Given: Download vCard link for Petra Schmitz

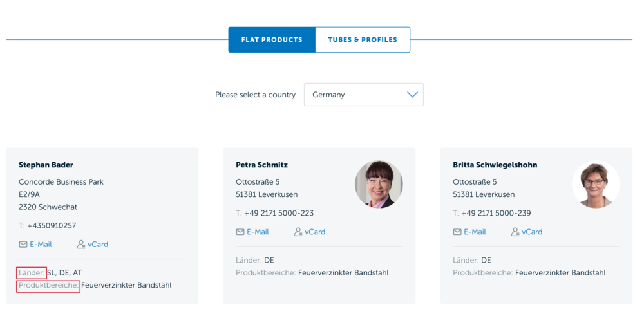Looking at the screenshot, I should (x=315, y=232).
